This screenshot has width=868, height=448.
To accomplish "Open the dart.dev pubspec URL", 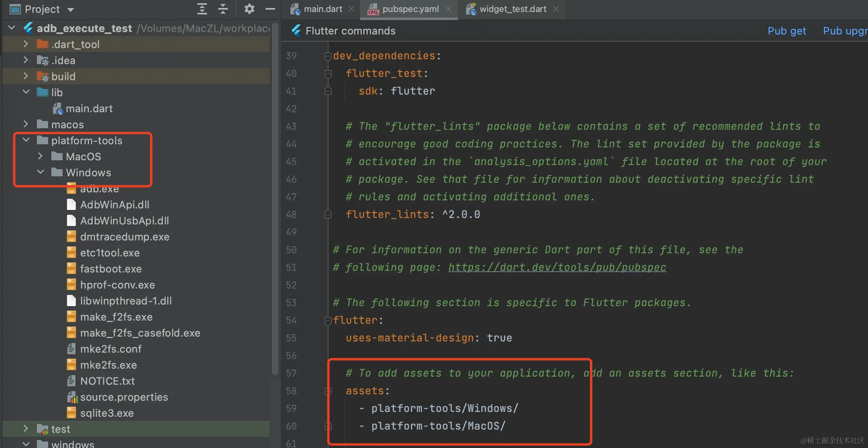I will (557, 267).
